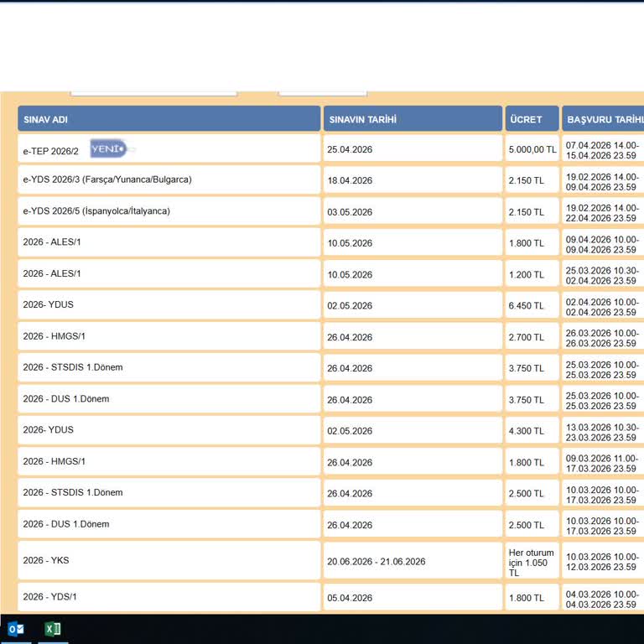Click the BAŞVURU TARİHİ column header
Image resolution: width=644 pixels, height=644 pixels.
(604, 120)
